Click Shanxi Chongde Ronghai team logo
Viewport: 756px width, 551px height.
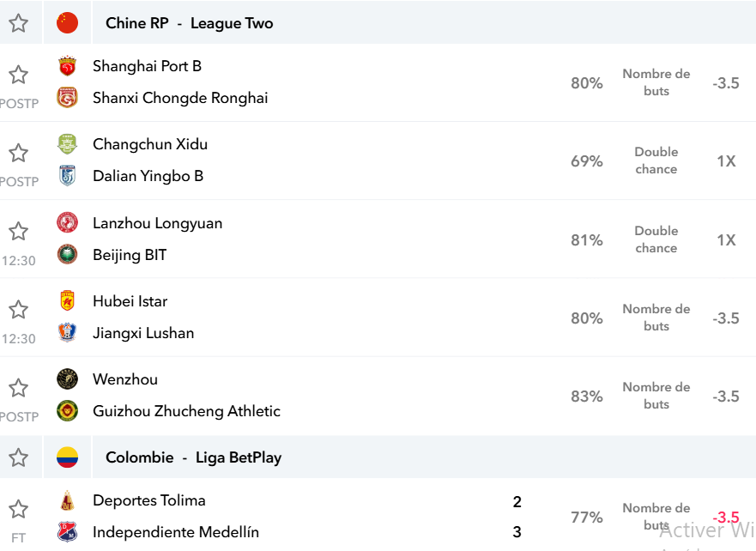(x=67, y=98)
